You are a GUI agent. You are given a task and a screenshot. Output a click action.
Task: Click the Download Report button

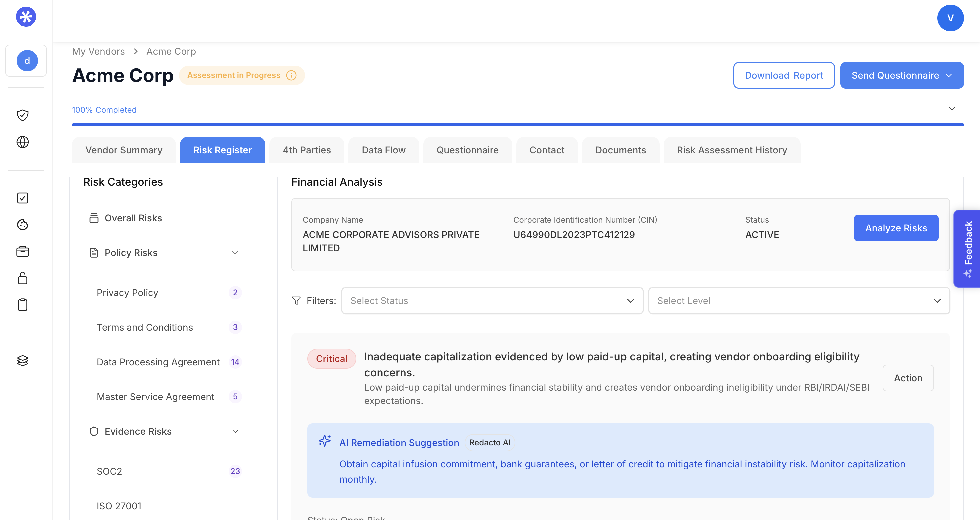(783, 75)
